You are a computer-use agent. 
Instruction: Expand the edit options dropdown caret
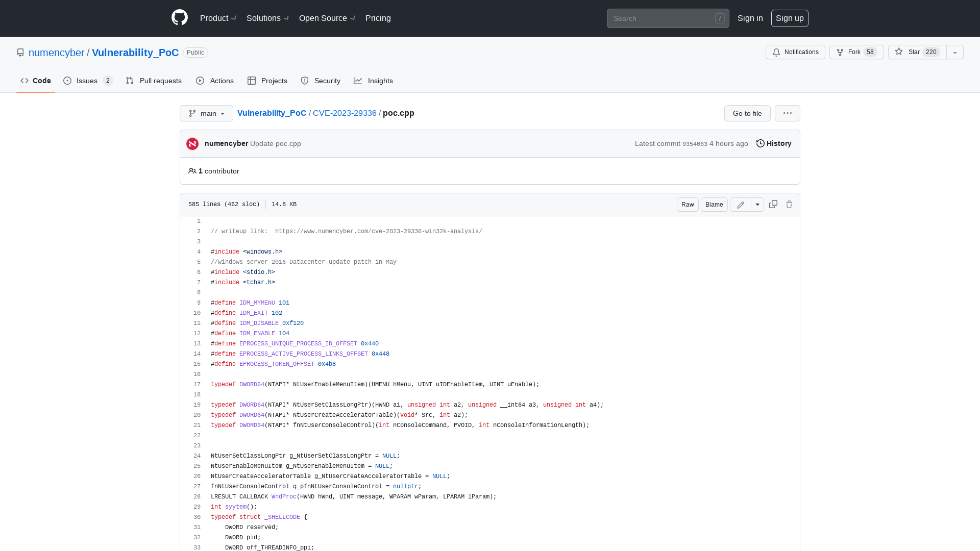pos(757,205)
